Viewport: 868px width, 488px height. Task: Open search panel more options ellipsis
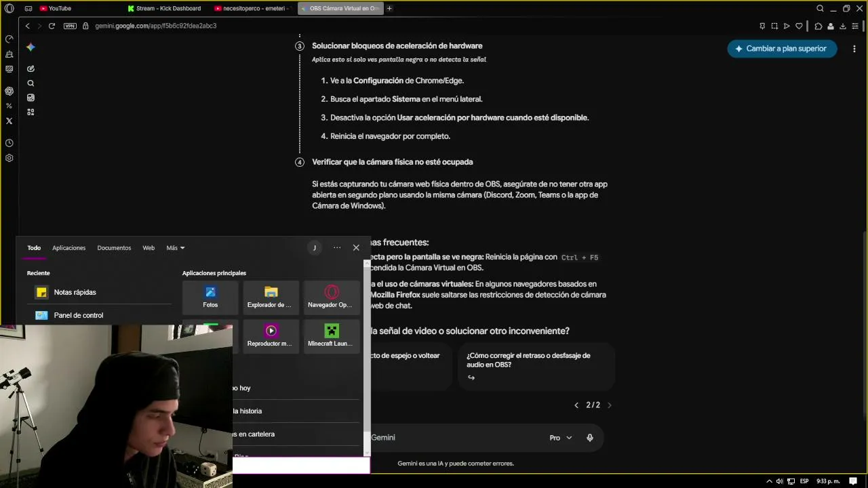click(x=337, y=248)
